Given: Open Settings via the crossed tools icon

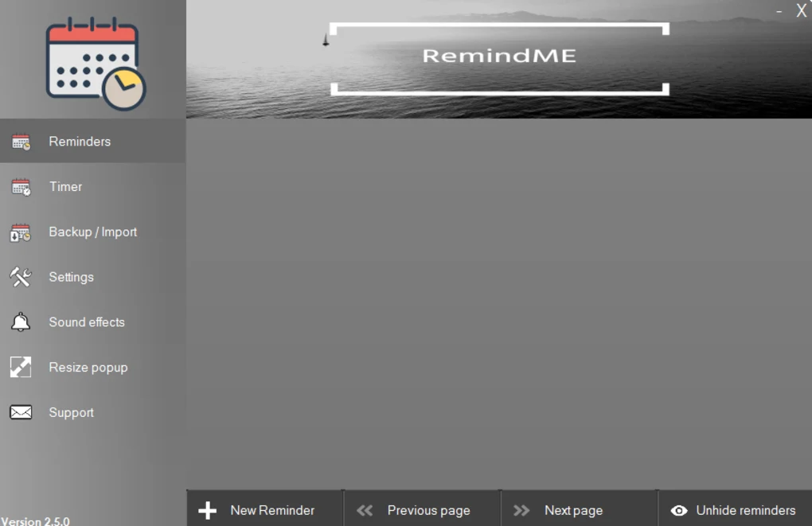Looking at the screenshot, I should click(21, 276).
